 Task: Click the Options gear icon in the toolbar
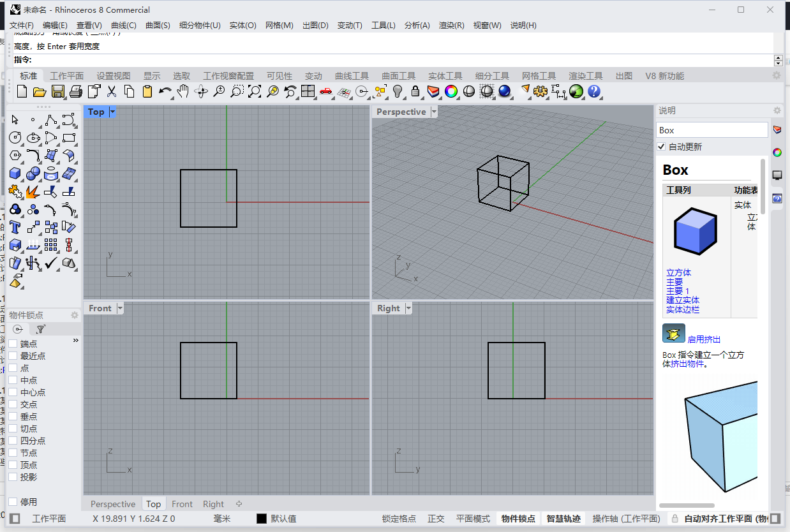tap(540, 91)
